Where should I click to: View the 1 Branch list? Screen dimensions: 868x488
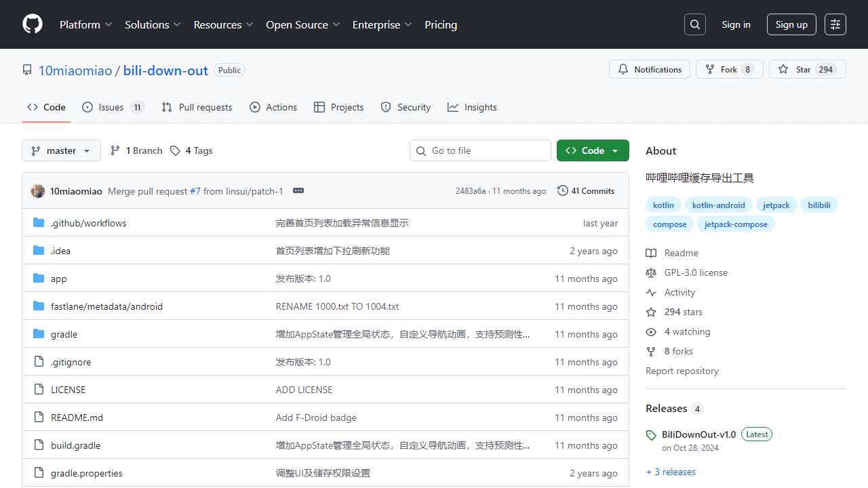click(x=137, y=150)
